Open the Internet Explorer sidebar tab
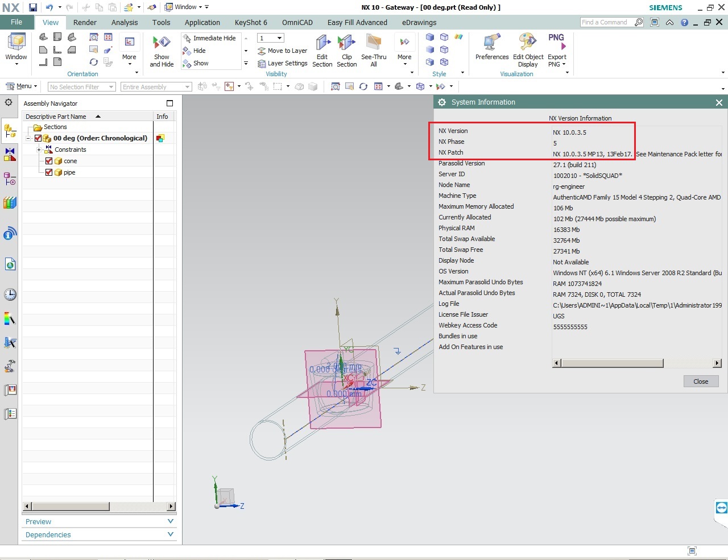728x560 pixels. [x=10, y=264]
